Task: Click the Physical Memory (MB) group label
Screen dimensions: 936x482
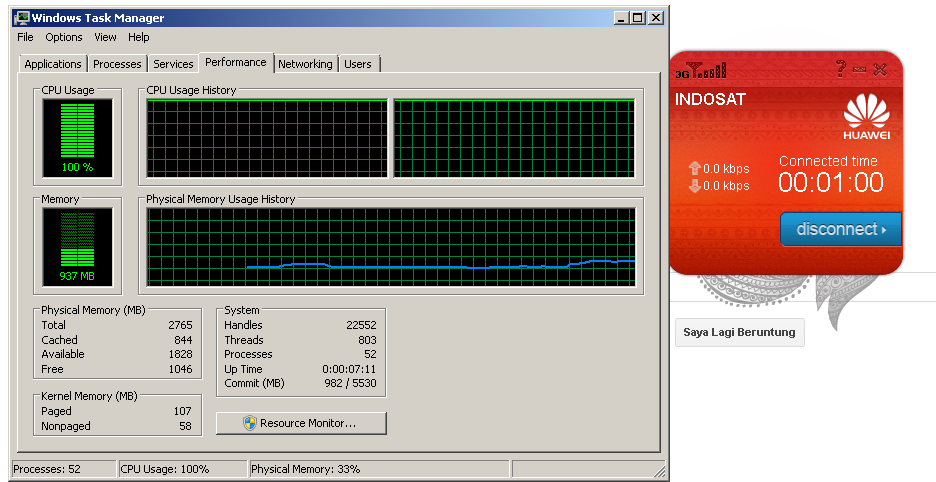Action: pos(93,310)
